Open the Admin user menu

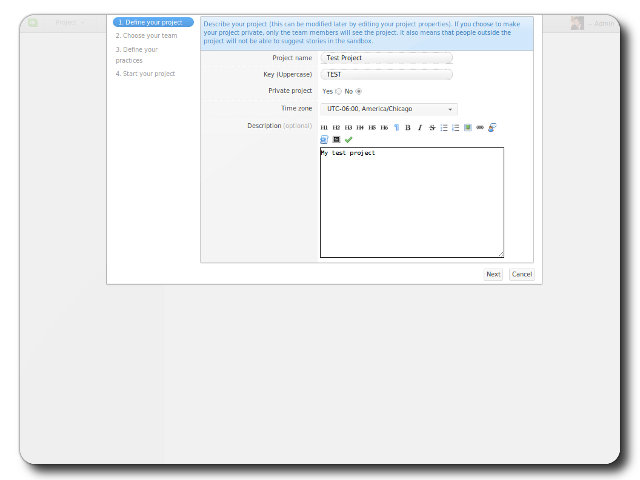point(603,22)
